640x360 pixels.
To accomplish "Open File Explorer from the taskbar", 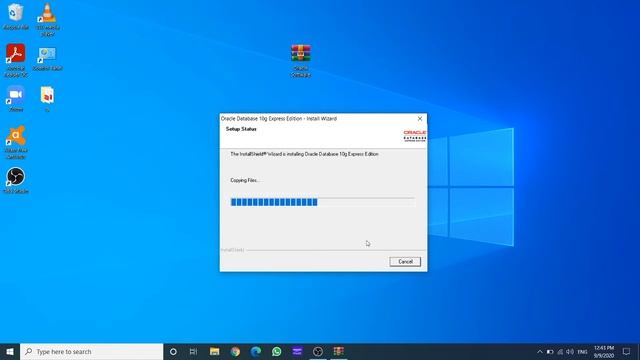I will click(214, 351).
